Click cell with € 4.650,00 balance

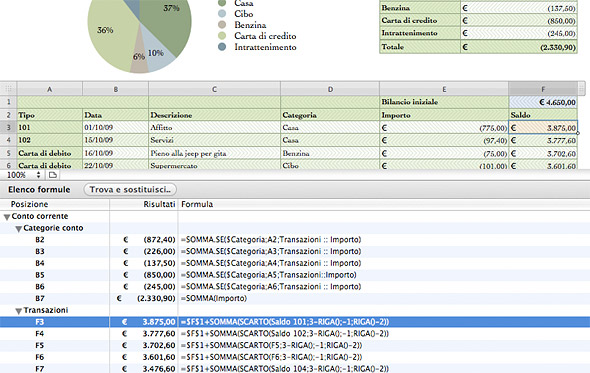[x=543, y=102]
